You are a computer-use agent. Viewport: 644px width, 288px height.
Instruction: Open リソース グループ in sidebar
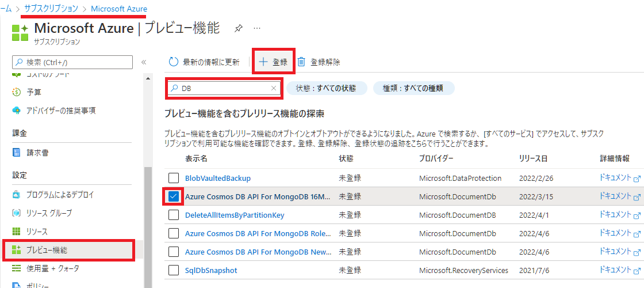tap(49, 213)
